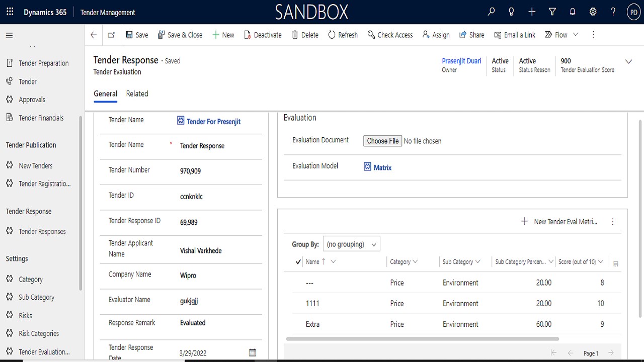Click the Evaluator Name field gukjgjj
The width and height of the screenshot is (644, 362).
point(219,301)
